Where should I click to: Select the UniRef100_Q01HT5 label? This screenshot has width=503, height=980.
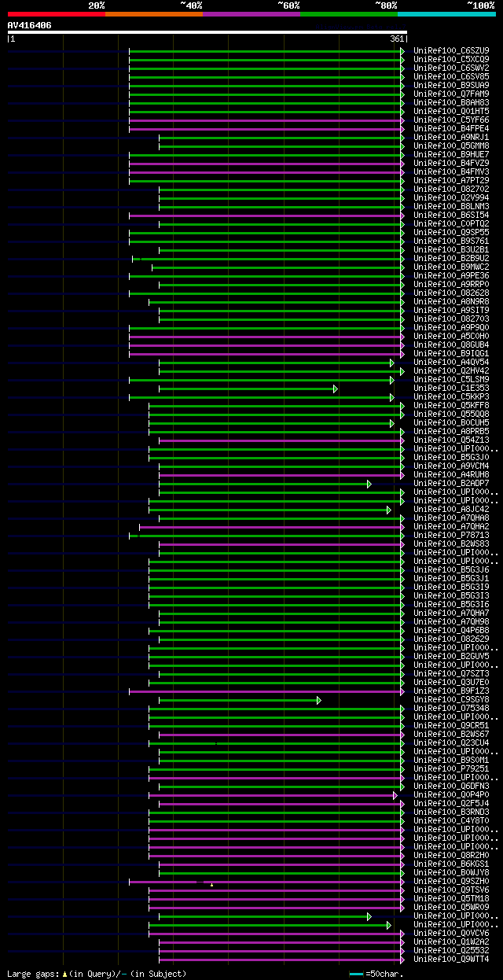pyautogui.click(x=451, y=112)
